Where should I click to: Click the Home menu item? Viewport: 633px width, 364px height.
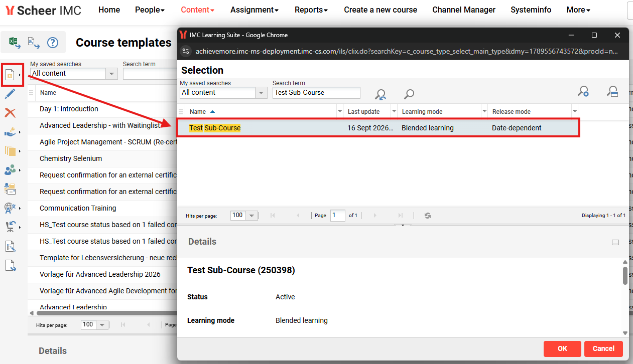tap(109, 10)
